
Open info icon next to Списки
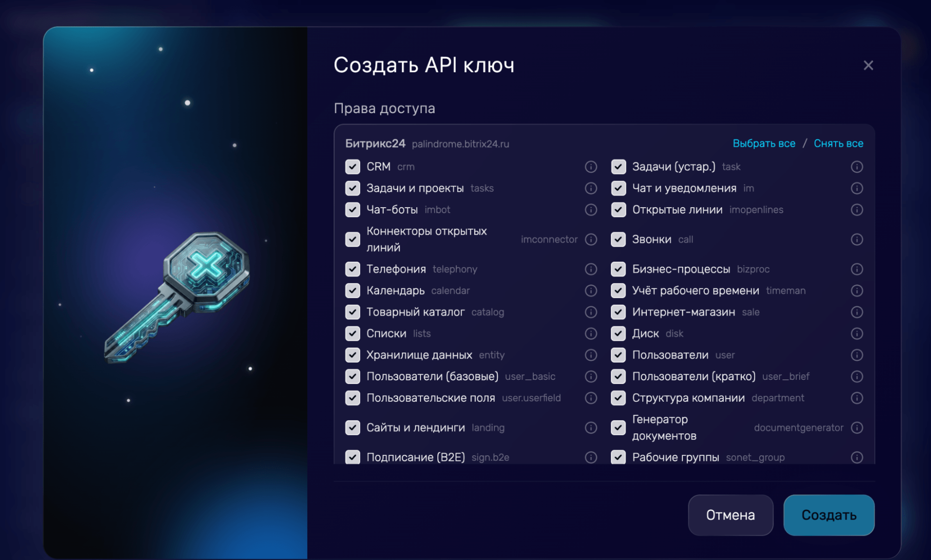click(x=591, y=333)
